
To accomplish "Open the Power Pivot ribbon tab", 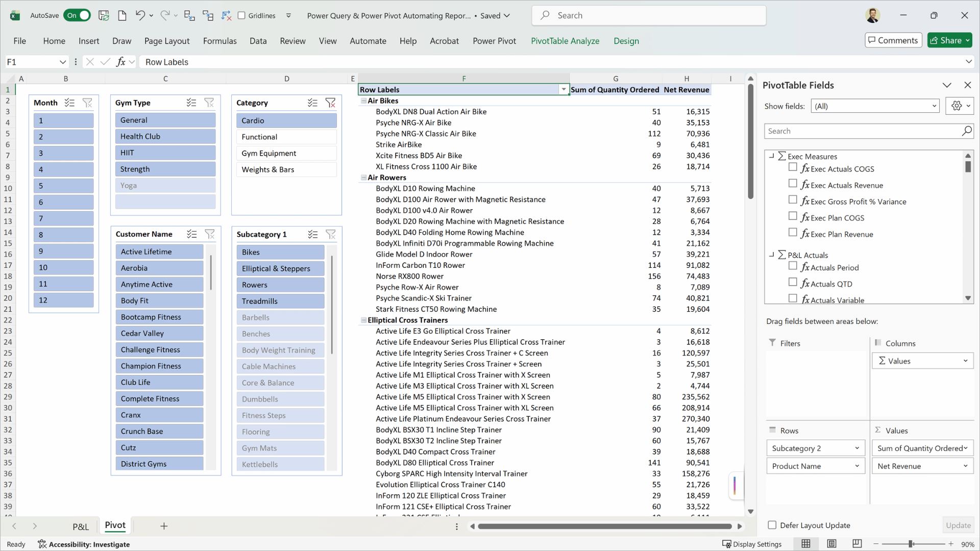I will click(494, 41).
